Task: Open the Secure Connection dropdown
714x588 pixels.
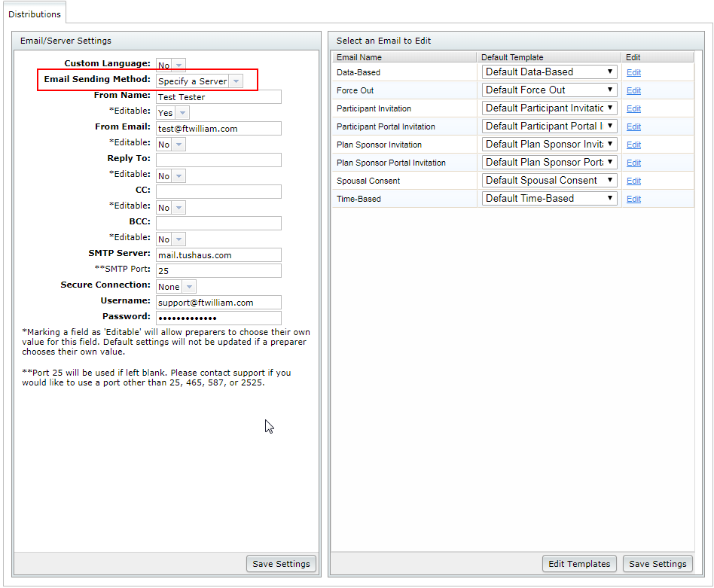Action: click(176, 287)
